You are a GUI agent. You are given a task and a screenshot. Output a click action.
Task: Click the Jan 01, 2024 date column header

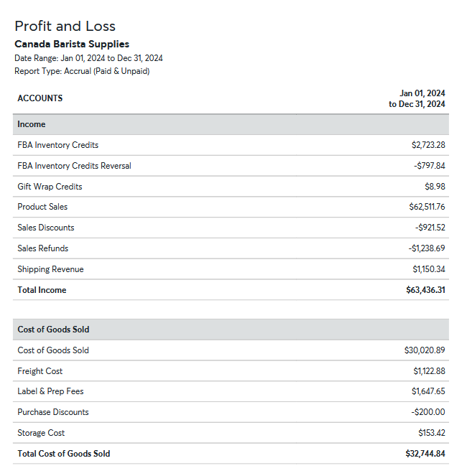pos(417,98)
